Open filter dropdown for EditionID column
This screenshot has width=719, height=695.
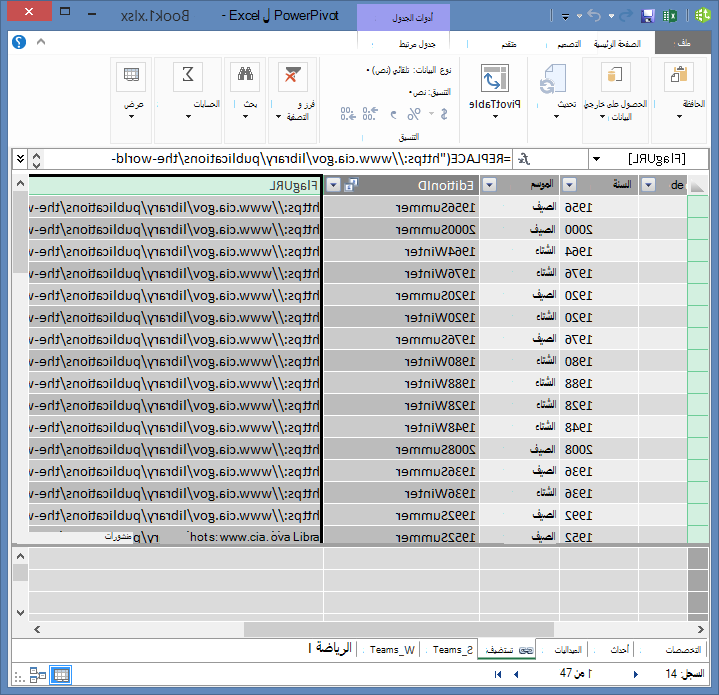[333, 185]
